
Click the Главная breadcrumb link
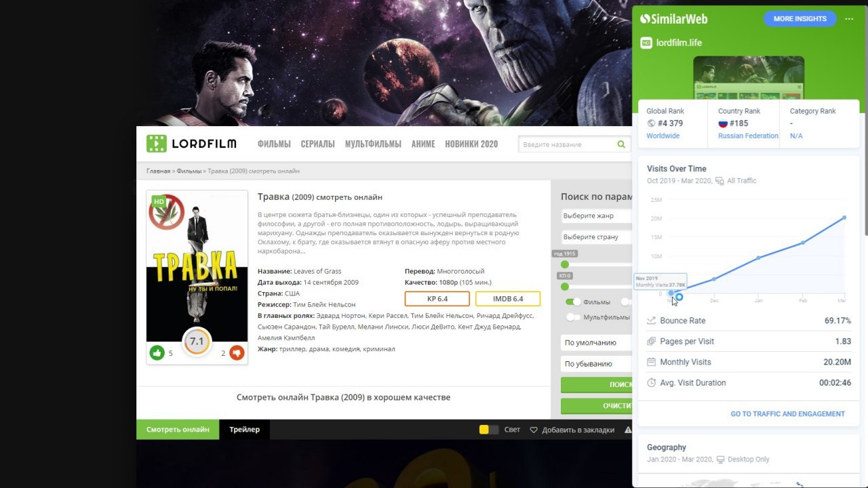click(x=158, y=171)
